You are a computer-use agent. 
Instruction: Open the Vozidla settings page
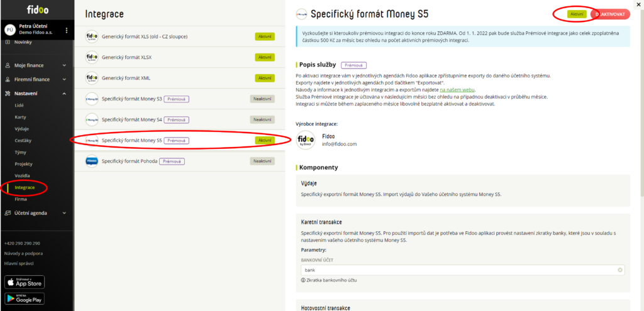(22, 175)
